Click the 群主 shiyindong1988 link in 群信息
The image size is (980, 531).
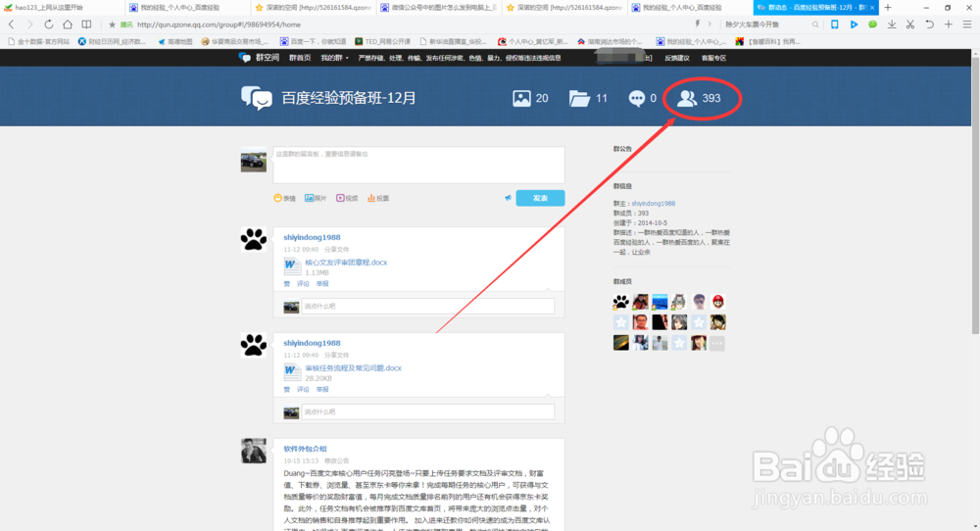point(653,204)
